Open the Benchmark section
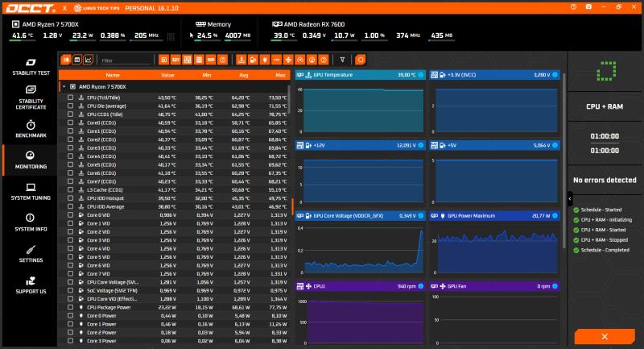This screenshot has width=644, height=349. point(31,129)
